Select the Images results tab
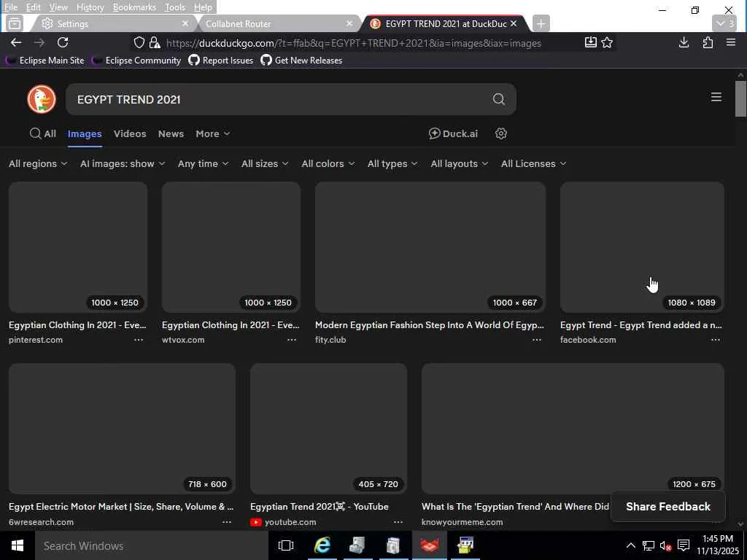Viewport: 747px width, 560px height. (x=85, y=134)
